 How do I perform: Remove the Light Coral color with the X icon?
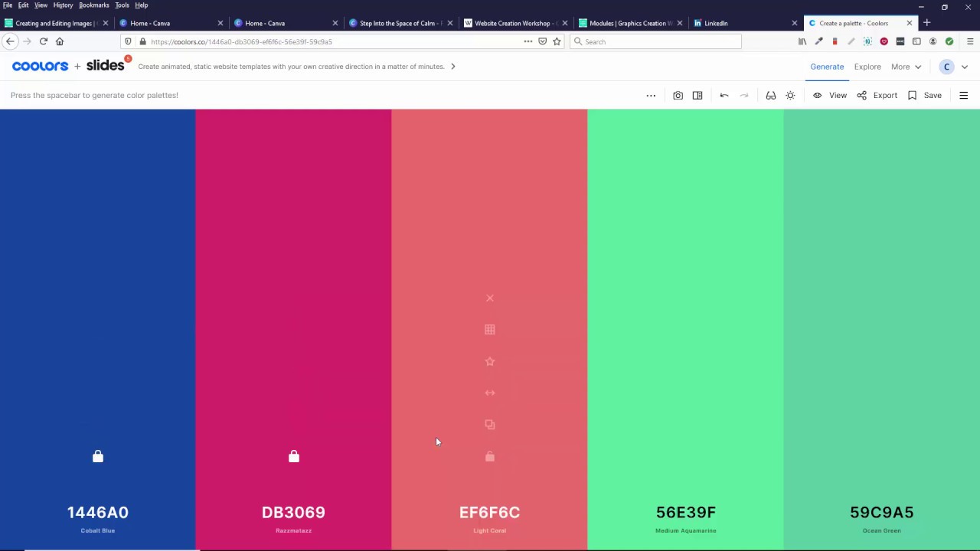(x=490, y=298)
